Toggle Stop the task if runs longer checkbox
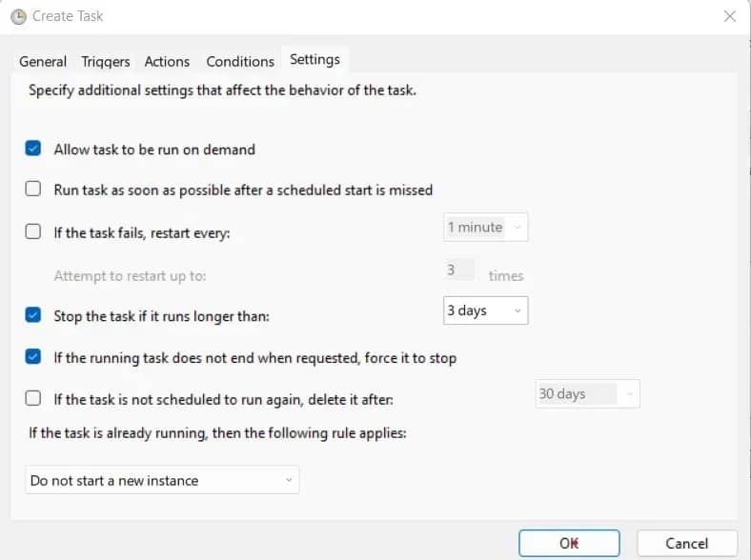 click(33, 315)
